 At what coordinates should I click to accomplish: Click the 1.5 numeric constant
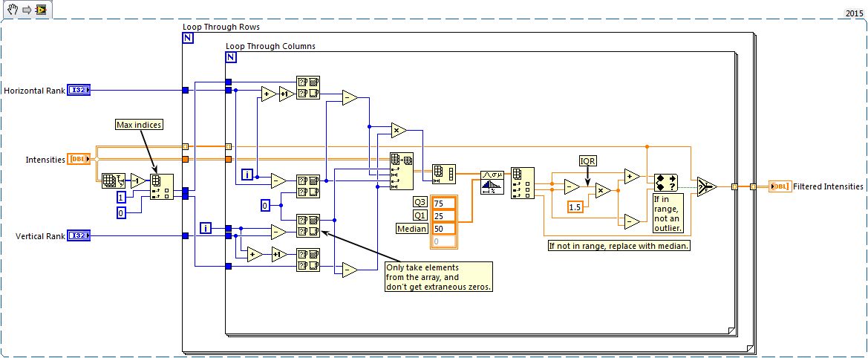(575, 207)
